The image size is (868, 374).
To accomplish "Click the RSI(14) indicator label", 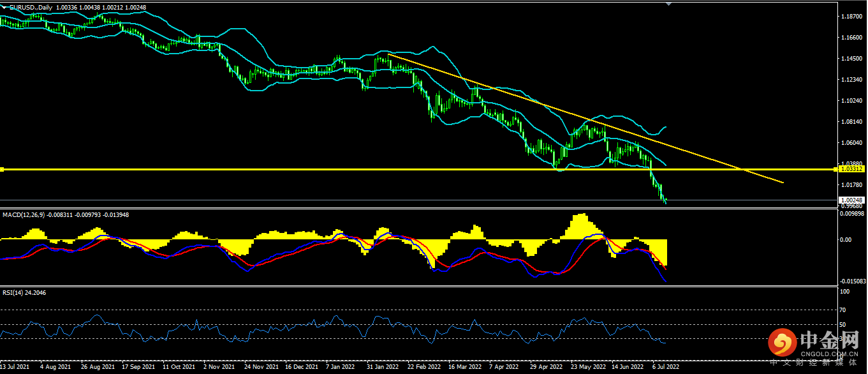I will point(14,292).
